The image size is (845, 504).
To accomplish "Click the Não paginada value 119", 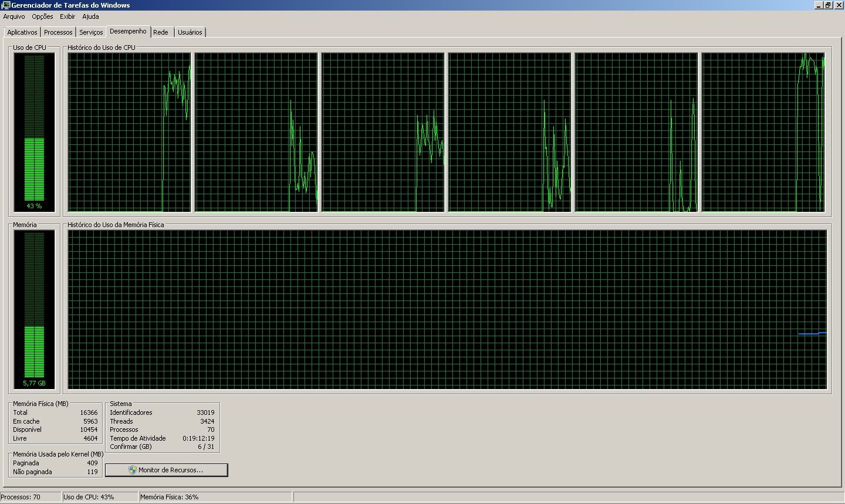I will [92, 472].
